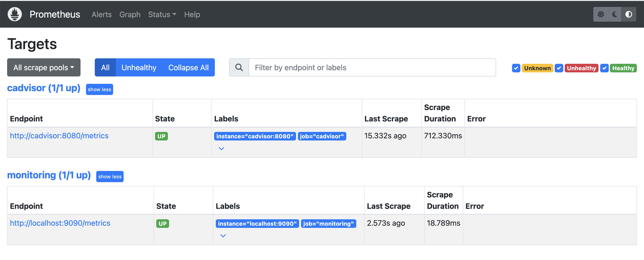The image size is (644, 260).
Task: Uncheck the Unknown state checkbox
Action: click(x=516, y=68)
